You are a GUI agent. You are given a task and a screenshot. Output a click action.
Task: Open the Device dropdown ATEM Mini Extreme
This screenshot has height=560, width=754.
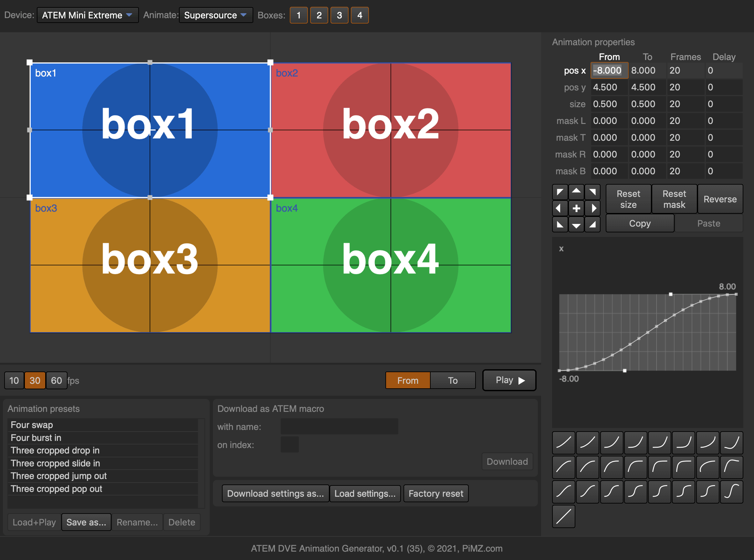tap(88, 15)
